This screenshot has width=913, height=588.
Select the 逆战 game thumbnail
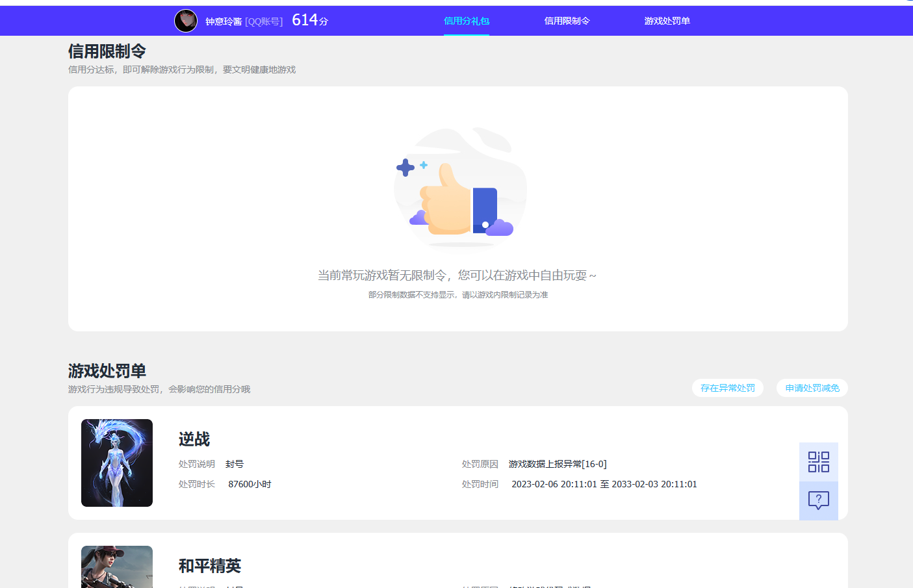117,463
